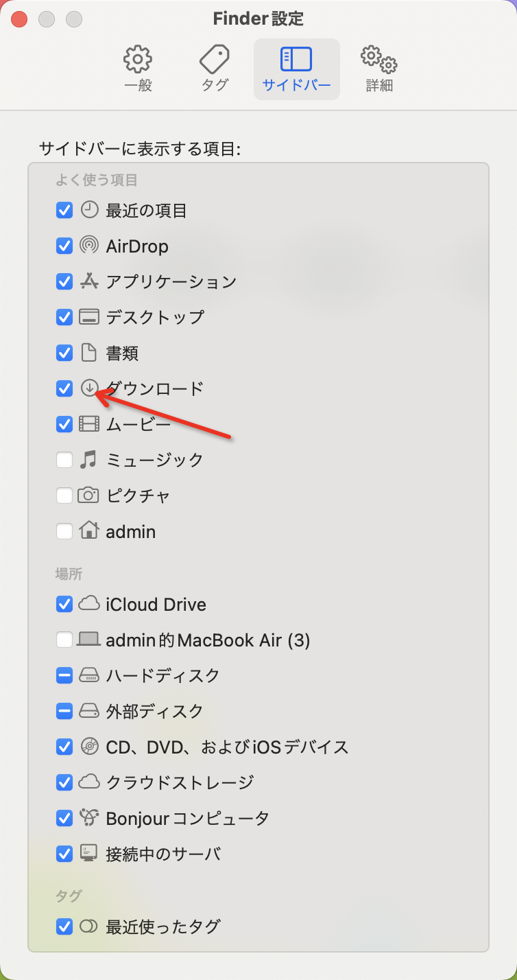
Task: Enable the ミュージック checkbox
Action: tap(64, 460)
